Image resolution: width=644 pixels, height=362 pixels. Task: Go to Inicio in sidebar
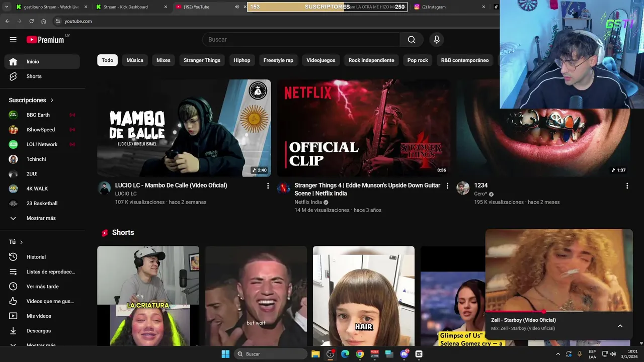(x=42, y=61)
